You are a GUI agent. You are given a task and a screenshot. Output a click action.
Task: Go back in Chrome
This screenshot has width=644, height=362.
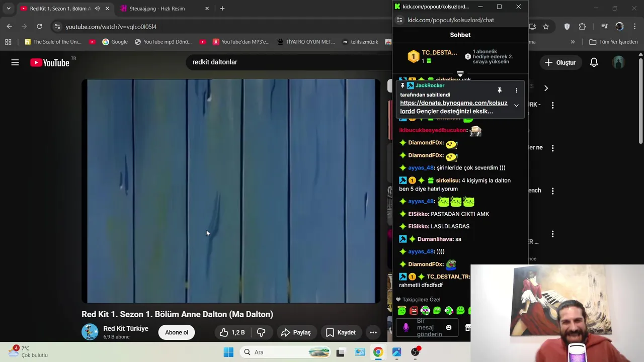[x=10, y=26]
